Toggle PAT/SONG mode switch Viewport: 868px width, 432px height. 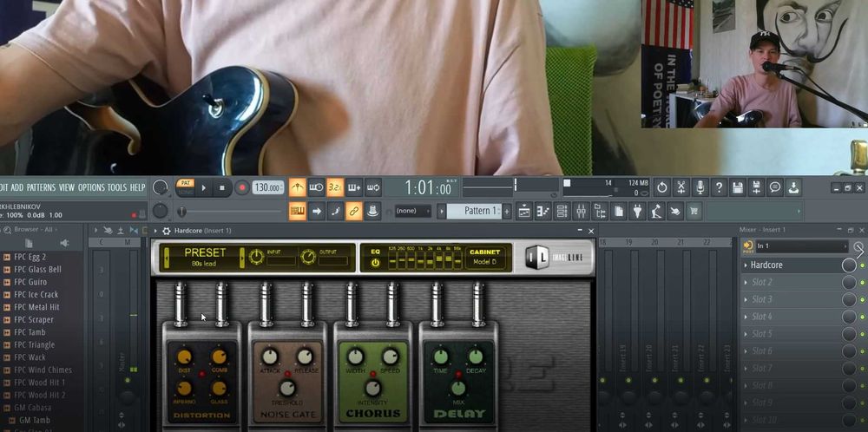point(185,187)
